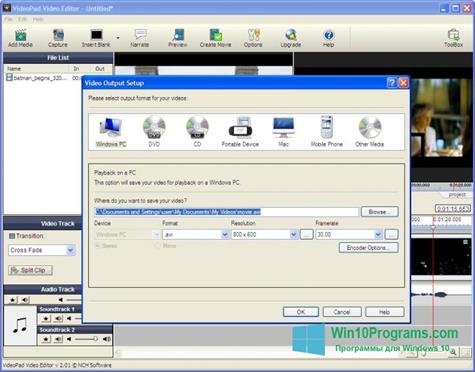Screen dimensions: 475x372
Task: Click the Browse button
Action: (379, 212)
